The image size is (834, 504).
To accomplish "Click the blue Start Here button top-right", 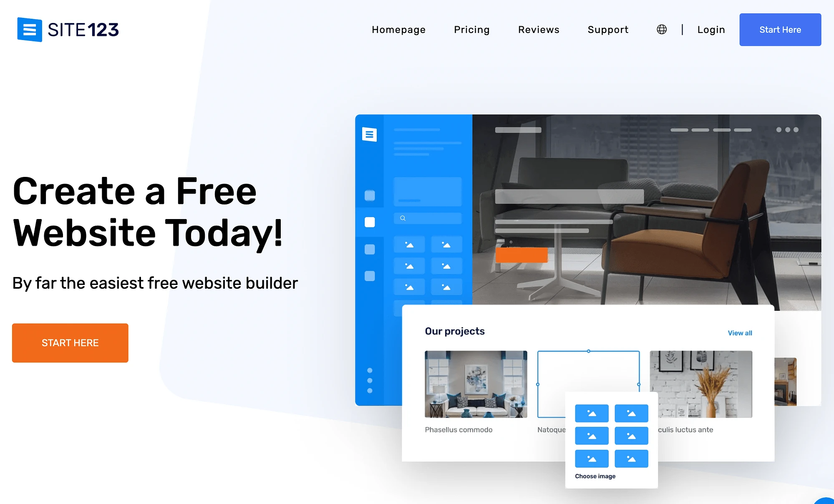I will coord(780,29).
